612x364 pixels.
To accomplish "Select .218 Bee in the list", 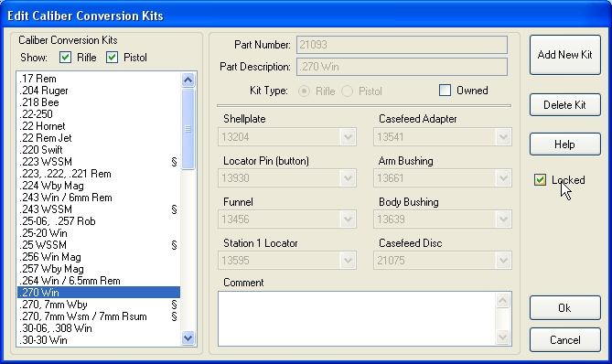I will 99,102.
